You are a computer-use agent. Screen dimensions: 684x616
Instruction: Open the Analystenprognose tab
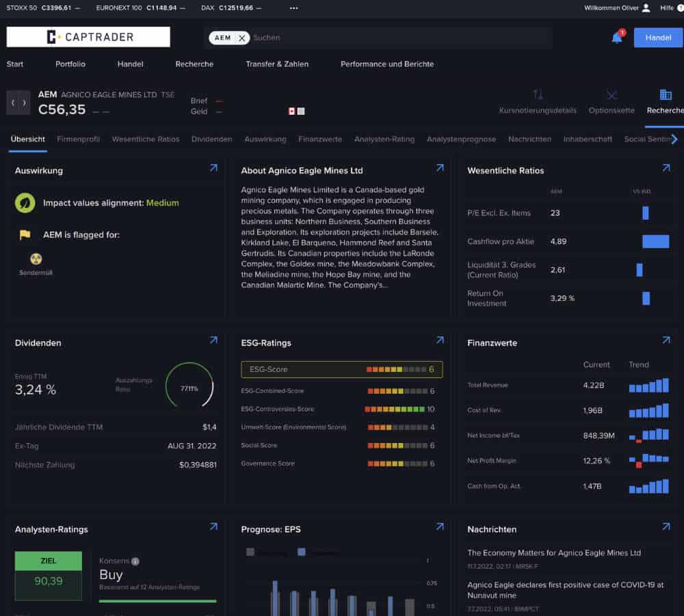(461, 139)
